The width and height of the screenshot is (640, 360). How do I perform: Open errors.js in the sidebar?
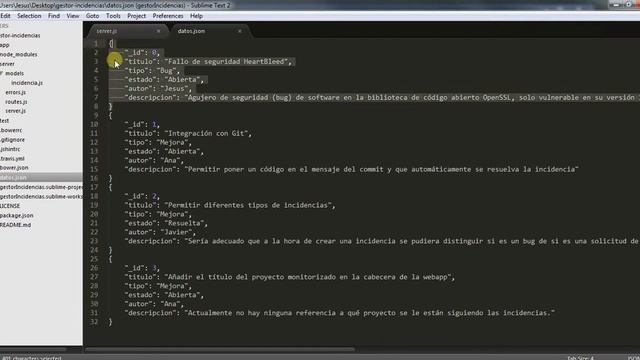pos(16,92)
